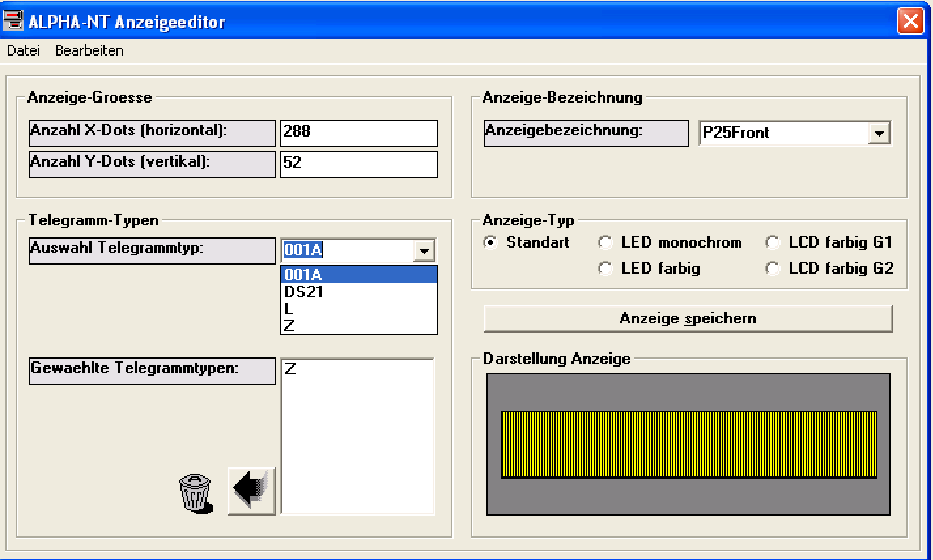Click the Anzeigebezeichnung label
The width and height of the screenshot is (933, 560).
pyautogui.click(x=586, y=133)
